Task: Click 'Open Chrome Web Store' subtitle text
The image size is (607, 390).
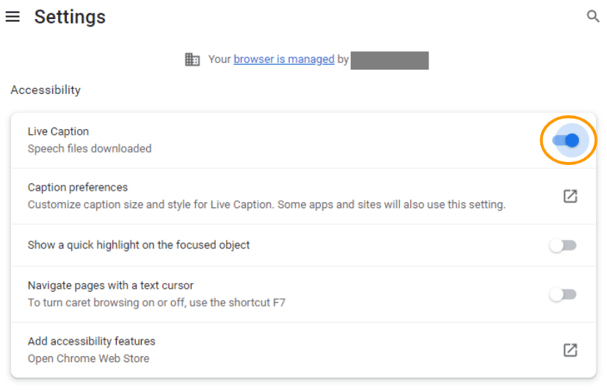Action: click(88, 359)
